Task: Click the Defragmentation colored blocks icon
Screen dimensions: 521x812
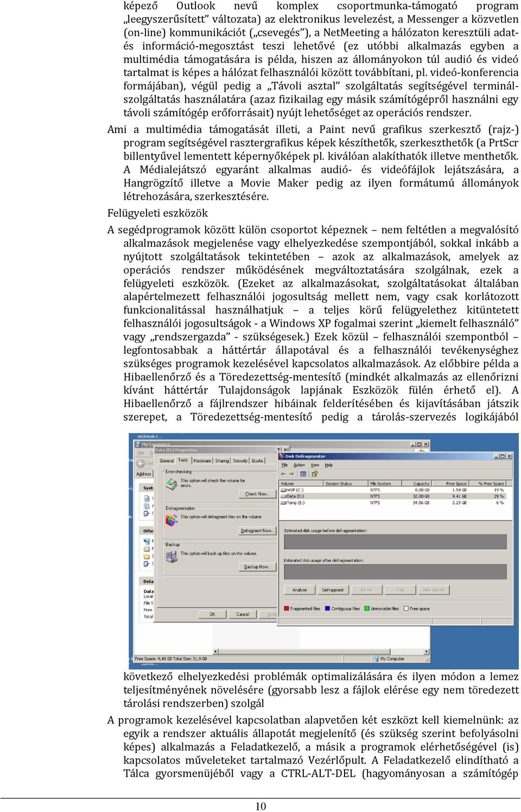Action: (171, 519)
